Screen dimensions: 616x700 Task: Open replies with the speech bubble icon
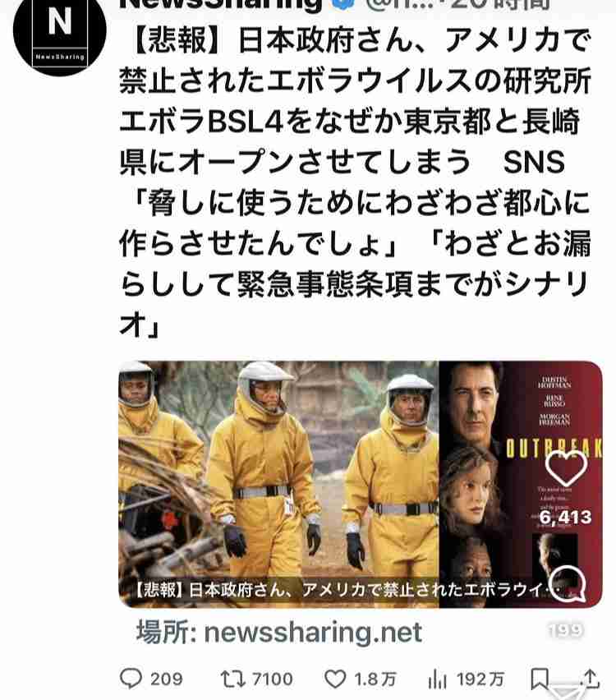coord(131,679)
